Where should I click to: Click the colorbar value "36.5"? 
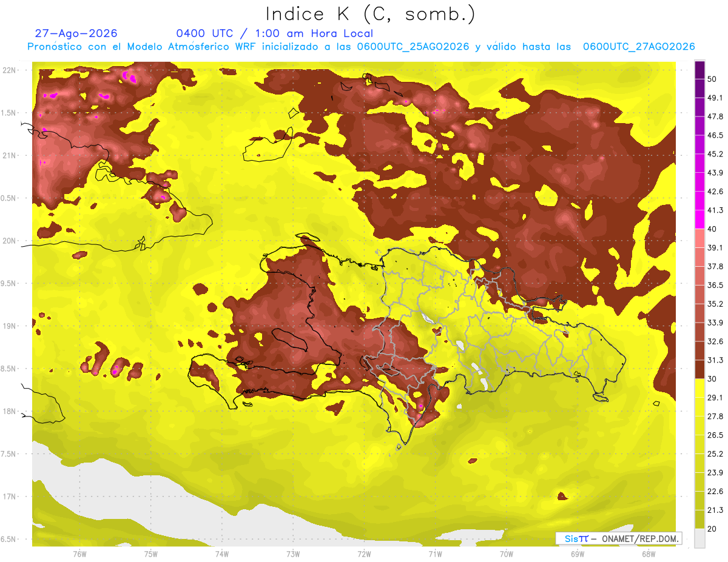(x=715, y=285)
